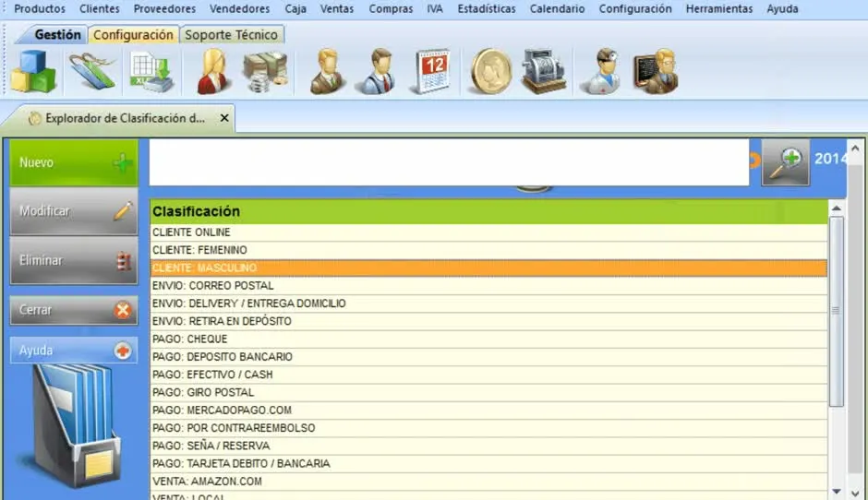Viewport: 868px width, 500px height.
Task: Select the PAGO: MERCADOPAGO.COM row
Action: (488, 410)
